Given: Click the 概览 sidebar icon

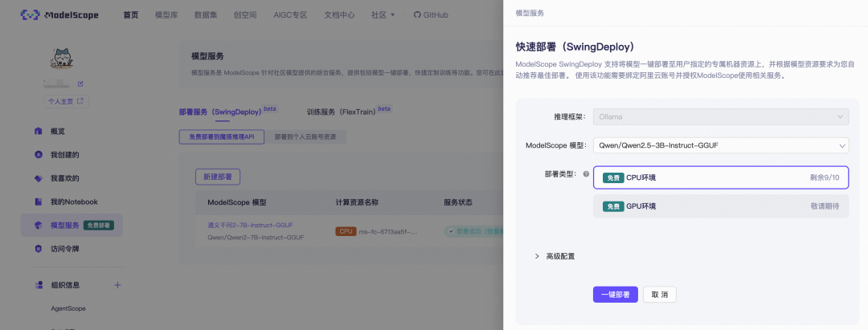Looking at the screenshot, I should click(x=39, y=132).
